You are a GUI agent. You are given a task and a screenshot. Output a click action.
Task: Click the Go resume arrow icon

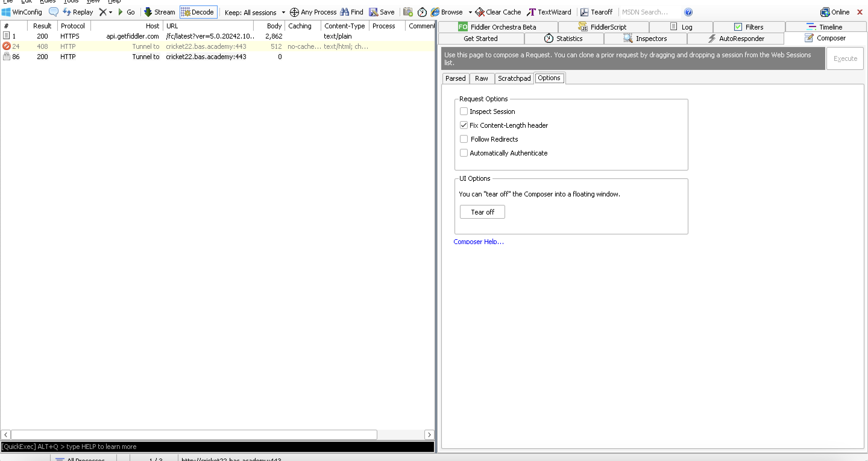120,12
